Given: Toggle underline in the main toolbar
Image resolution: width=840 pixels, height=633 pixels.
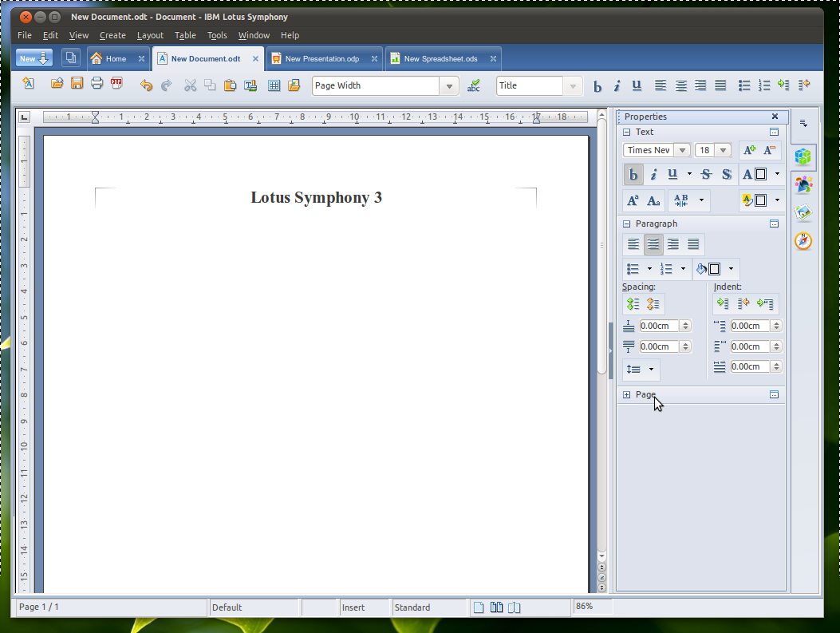Looking at the screenshot, I should pyautogui.click(x=637, y=85).
